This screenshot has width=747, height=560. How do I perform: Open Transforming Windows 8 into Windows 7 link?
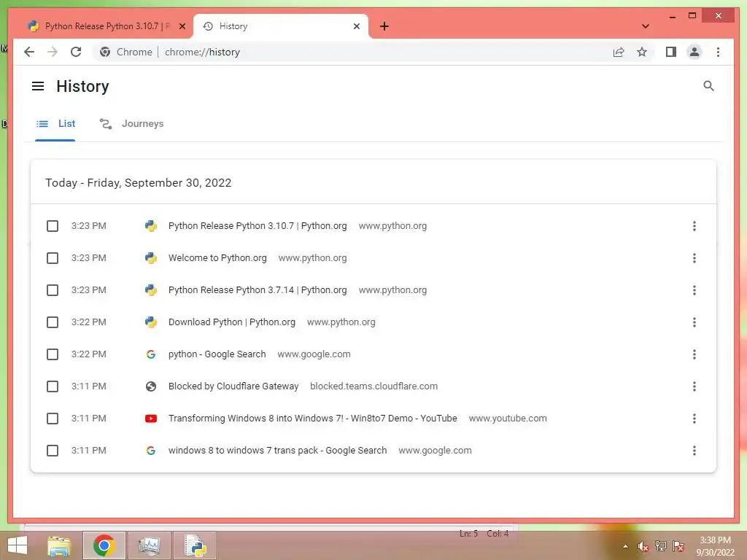click(312, 419)
